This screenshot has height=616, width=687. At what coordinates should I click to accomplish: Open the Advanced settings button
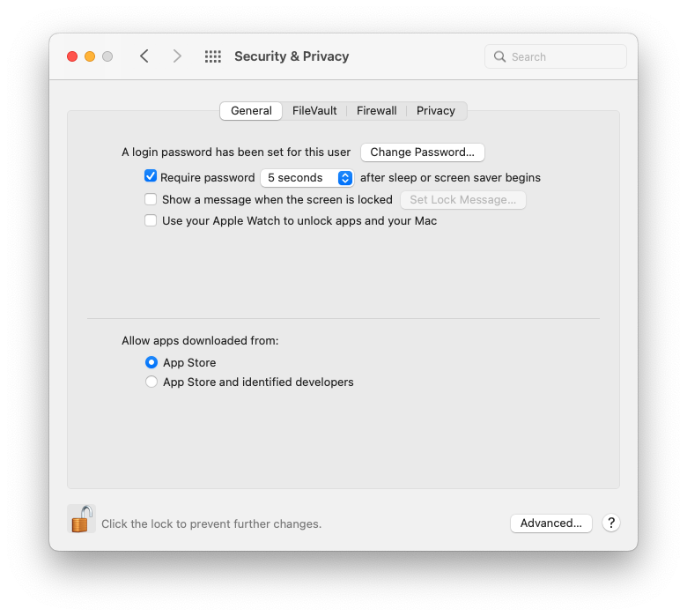click(550, 523)
